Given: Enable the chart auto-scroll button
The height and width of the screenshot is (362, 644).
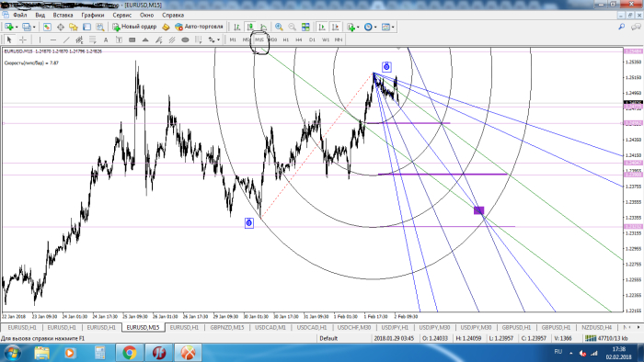Looking at the screenshot, I should click(x=322, y=27).
